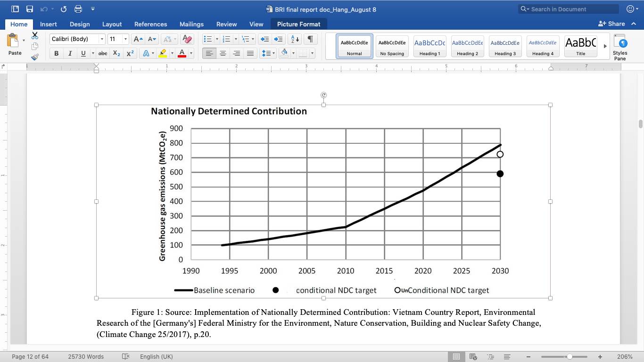644x362 pixels.
Task: Expand the styles gallery arrow
Action: coord(605,46)
